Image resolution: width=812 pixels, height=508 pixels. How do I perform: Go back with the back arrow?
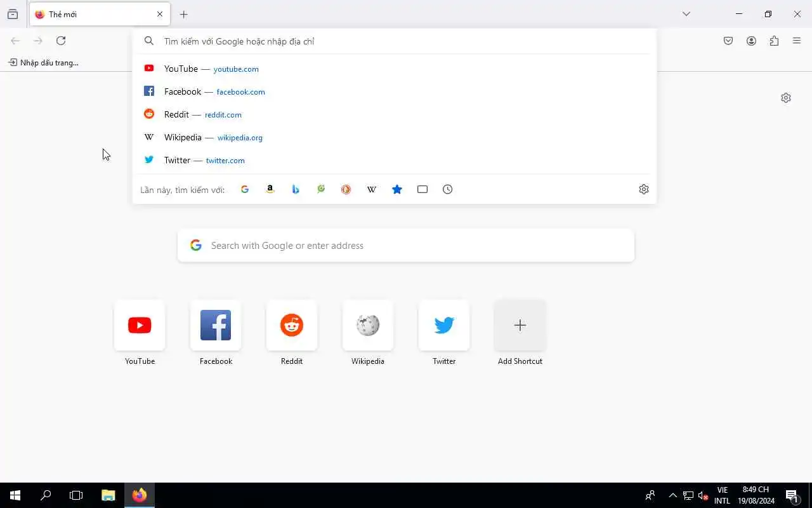(x=15, y=41)
